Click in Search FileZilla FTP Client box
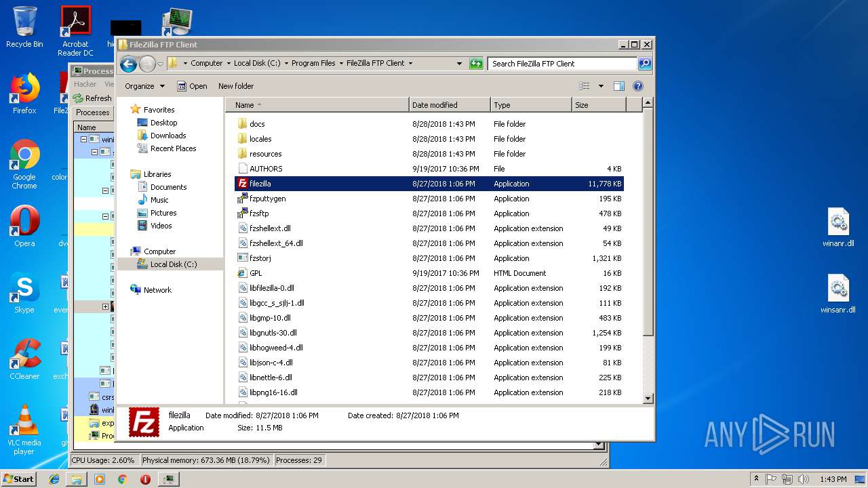 coord(563,64)
